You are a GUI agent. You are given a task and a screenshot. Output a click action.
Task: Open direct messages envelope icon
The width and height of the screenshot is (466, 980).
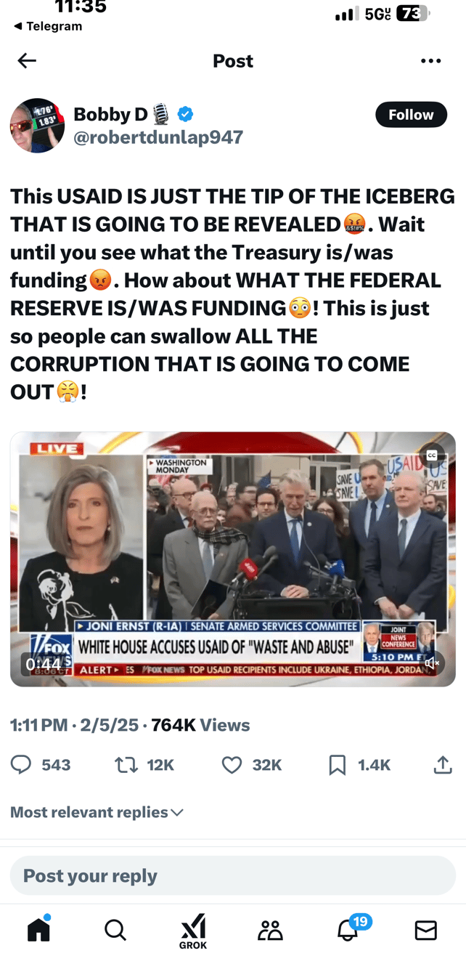coord(426,930)
